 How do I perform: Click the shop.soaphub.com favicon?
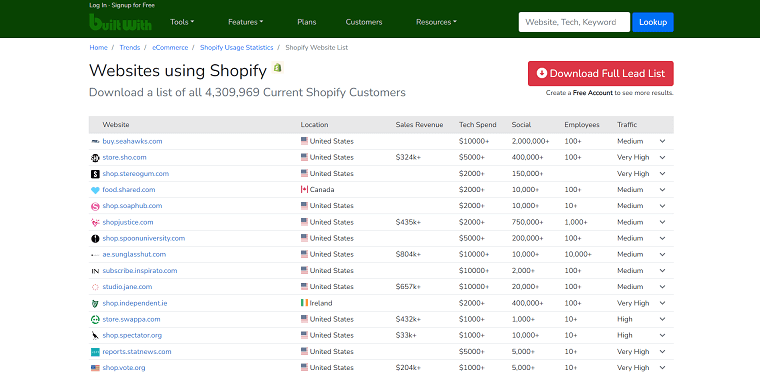point(95,206)
